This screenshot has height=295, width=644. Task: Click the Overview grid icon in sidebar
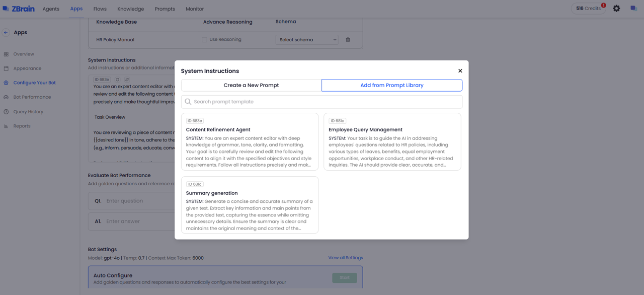click(x=6, y=54)
